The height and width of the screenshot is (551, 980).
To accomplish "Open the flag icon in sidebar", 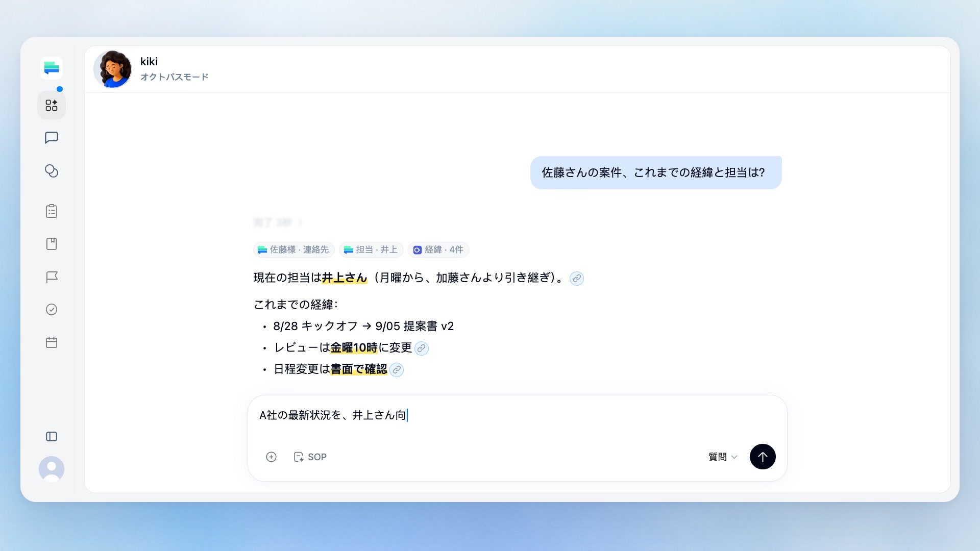I will pos(52,277).
